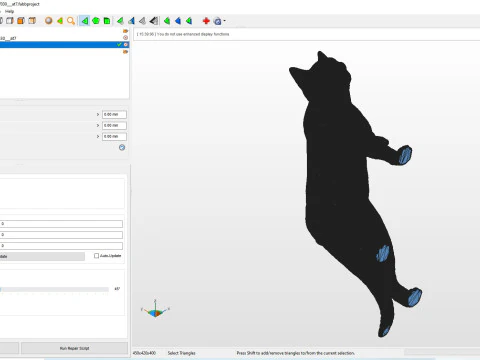Click the green triangle after the black one
Viewport: 480px width, 360px height.
pos(167,21)
